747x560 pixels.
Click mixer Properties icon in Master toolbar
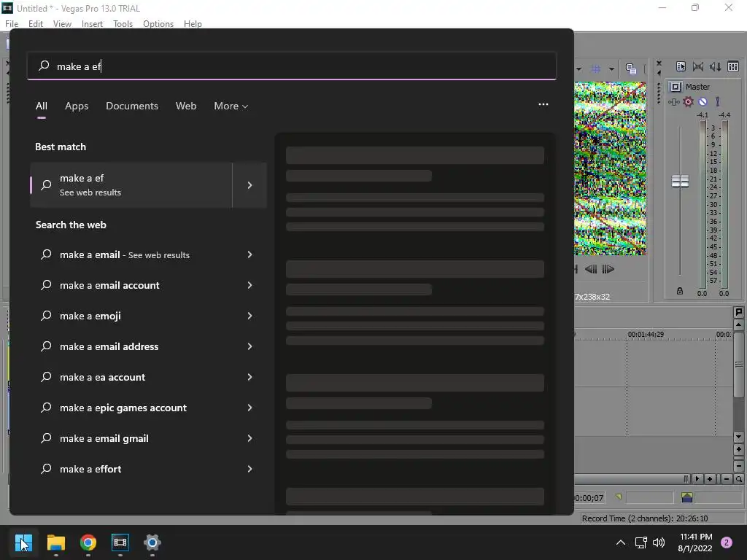681,66
